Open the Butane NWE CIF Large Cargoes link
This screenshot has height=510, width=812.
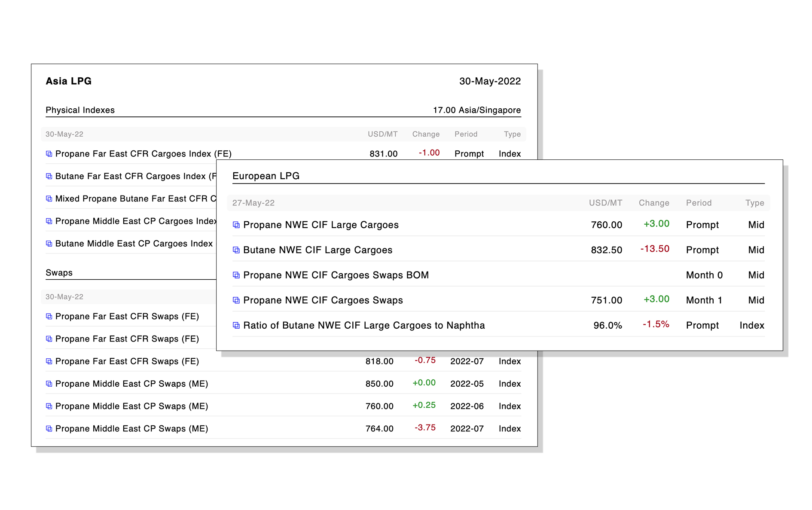pos(317,250)
